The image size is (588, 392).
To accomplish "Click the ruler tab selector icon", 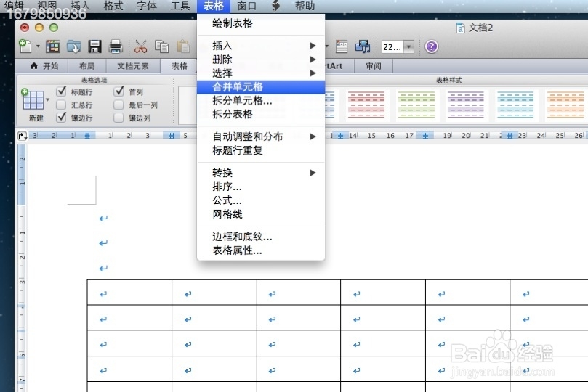I will pos(22,136).
